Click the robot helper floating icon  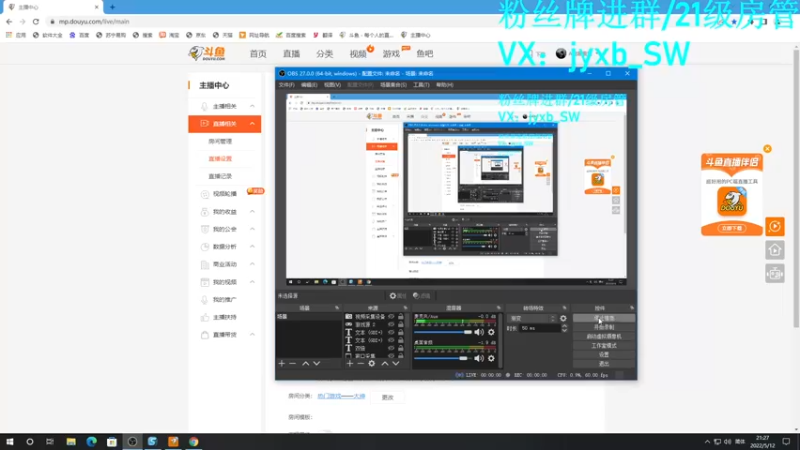[774, 274]
